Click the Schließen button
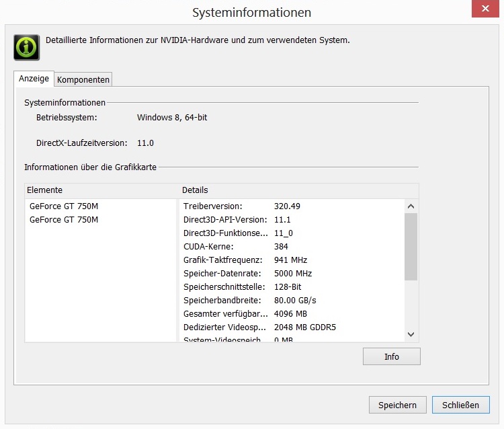504x429 pixels. point(460,405)
